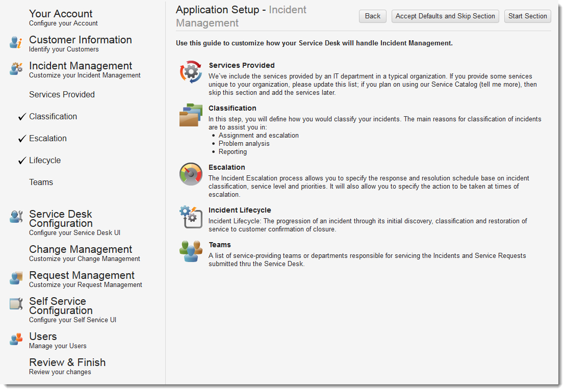The width and height of the screenshot is (566, 392).
Task: Click the checkmark beside Escalation
Action: (22, 139)
